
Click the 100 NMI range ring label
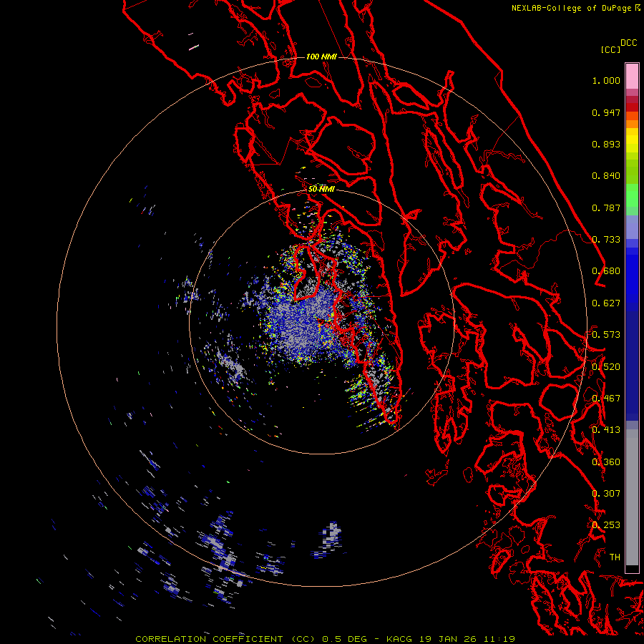pos(321,57)
